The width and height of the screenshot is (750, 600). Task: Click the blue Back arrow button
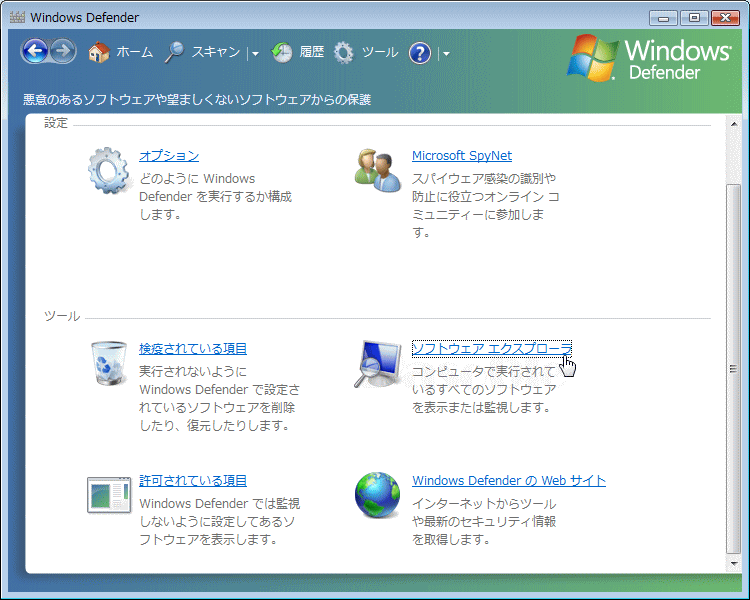tap(35, 52)
